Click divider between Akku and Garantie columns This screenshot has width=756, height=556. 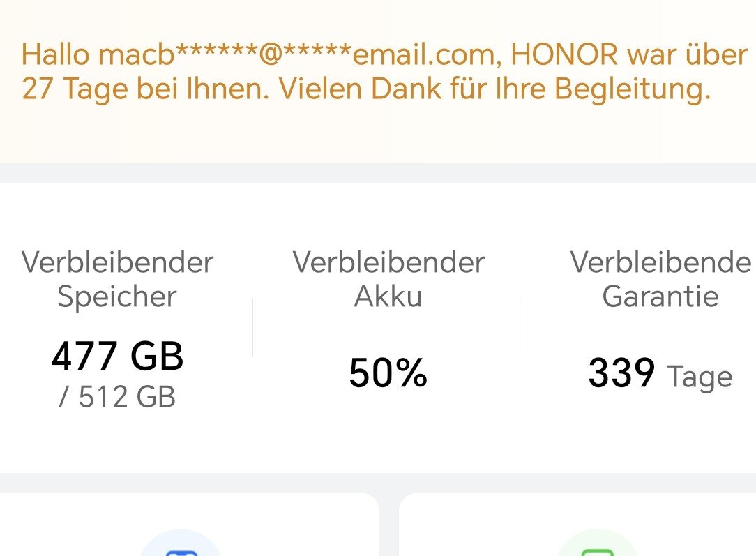524,328
